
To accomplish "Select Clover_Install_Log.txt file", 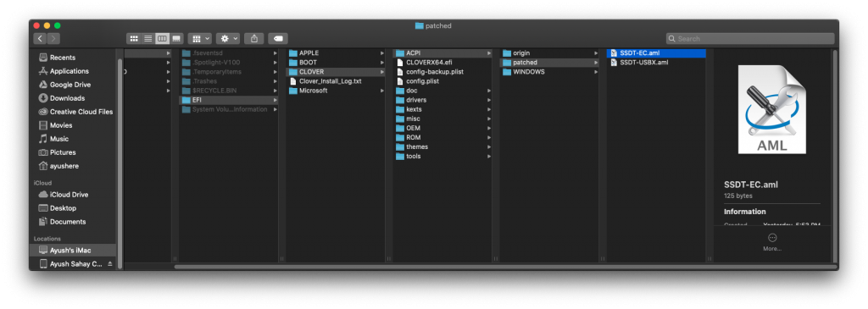I will (336, 81).
